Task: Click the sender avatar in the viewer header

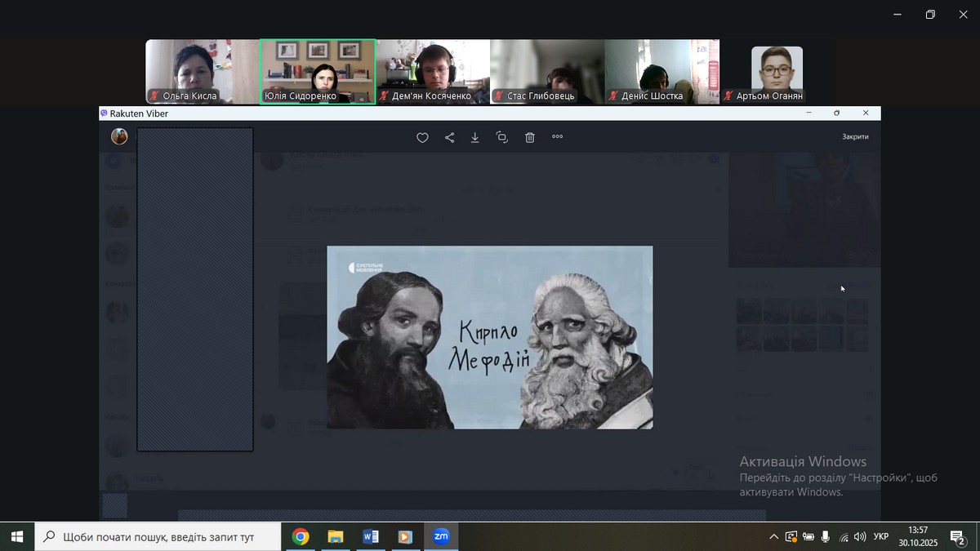Action: (119, 136)
